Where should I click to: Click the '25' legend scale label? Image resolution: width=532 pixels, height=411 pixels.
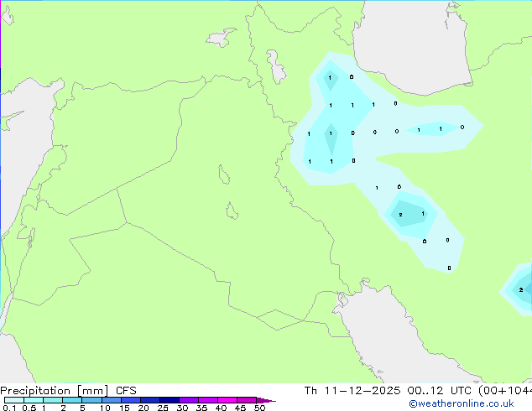(163, 408)
